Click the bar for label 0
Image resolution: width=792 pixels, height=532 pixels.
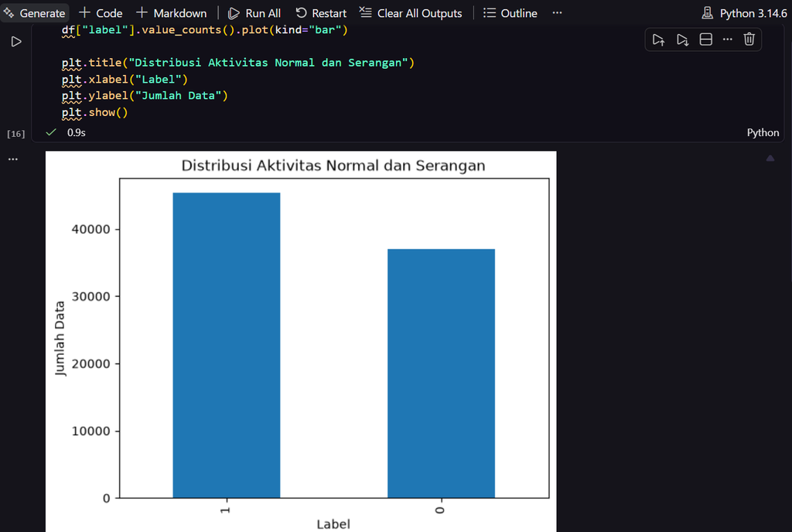coord(441,373)
